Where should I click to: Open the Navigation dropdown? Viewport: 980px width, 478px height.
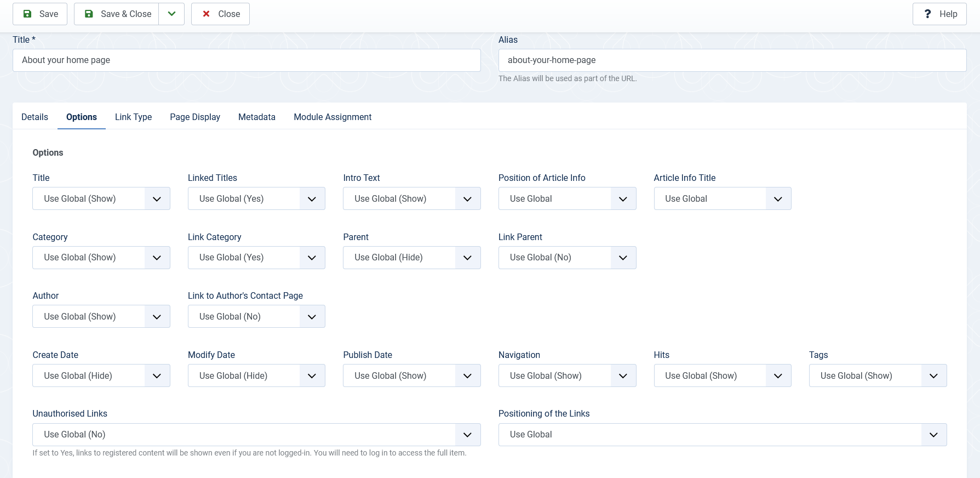pos(567,375)
